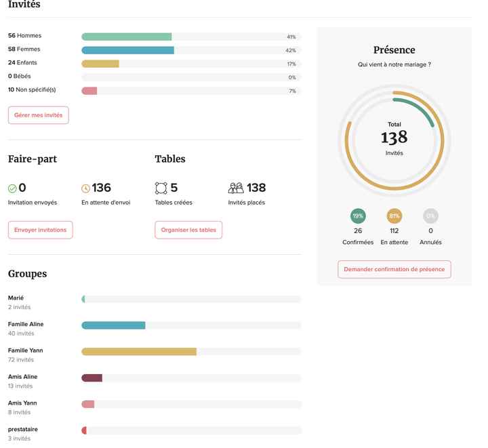
Task: Click the round table icon
Action: tap(161, 188)
